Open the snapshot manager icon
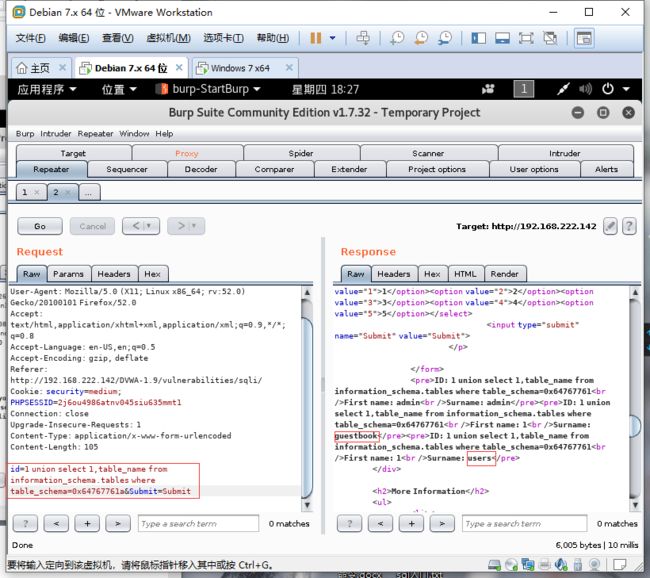650x578 pixels. 445,38
